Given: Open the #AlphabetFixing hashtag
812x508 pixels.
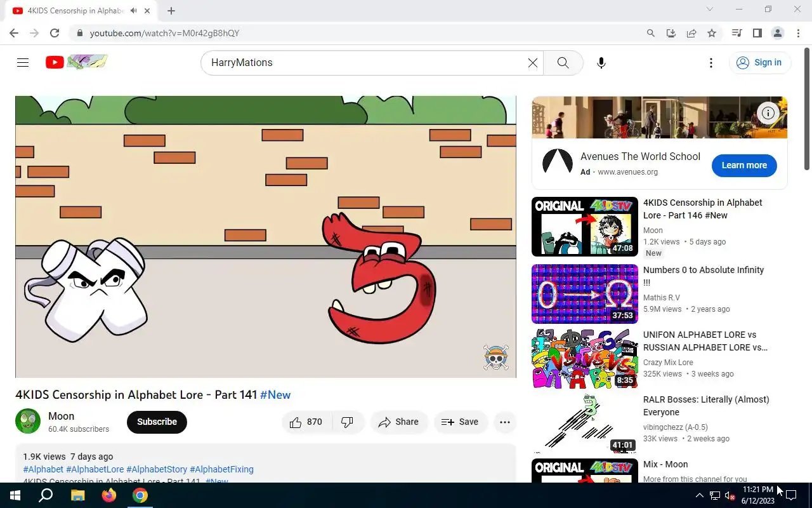Looking at the screenshot, I should click(x=221, y=469).
